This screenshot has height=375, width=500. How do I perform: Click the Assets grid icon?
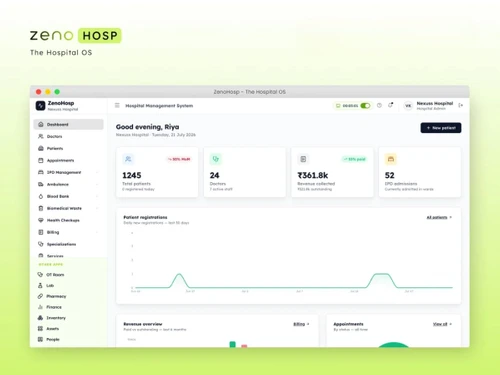[x=40, y=329]
